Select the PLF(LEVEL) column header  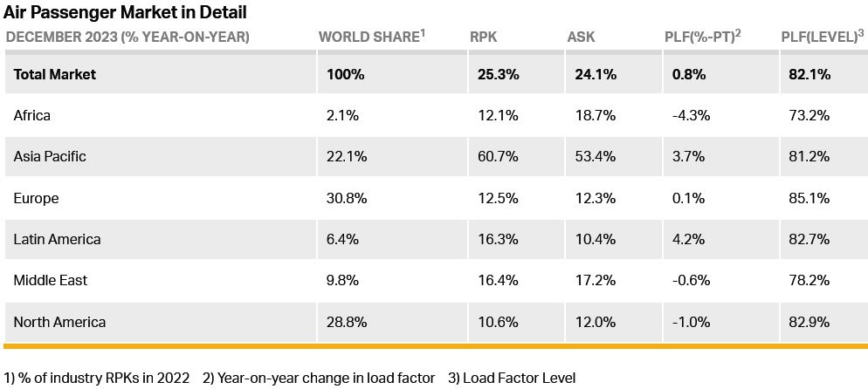[x=823, y=37]
